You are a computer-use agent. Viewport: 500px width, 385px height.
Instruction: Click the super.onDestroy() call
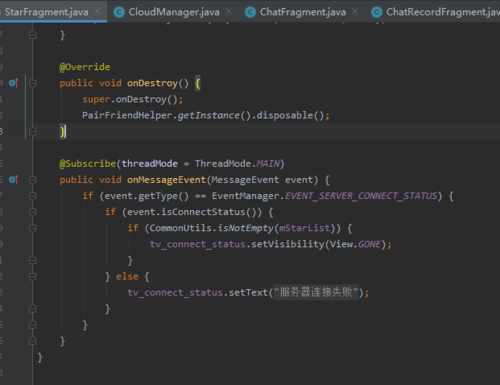[x=132, y=99]
